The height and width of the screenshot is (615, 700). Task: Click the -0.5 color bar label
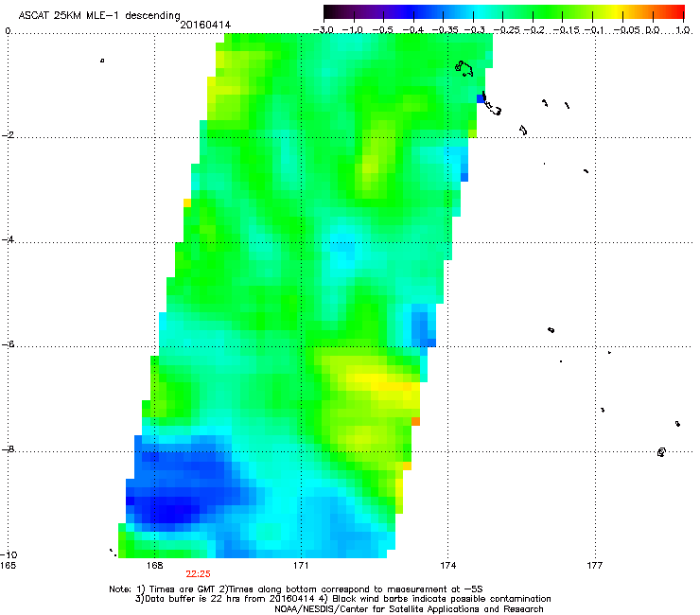click(382, 30)
